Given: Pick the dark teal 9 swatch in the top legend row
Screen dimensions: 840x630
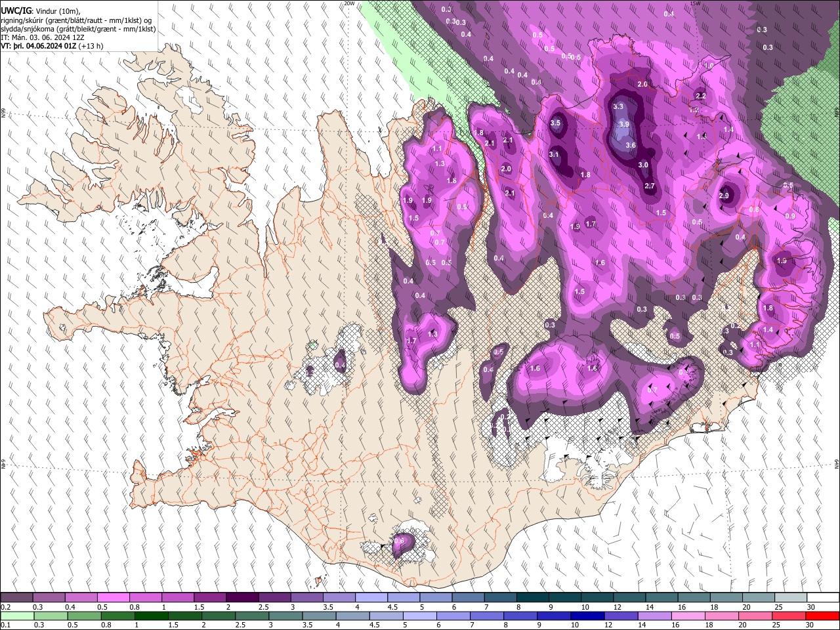Looking at the screenshot, I should (x=564, y=597).
